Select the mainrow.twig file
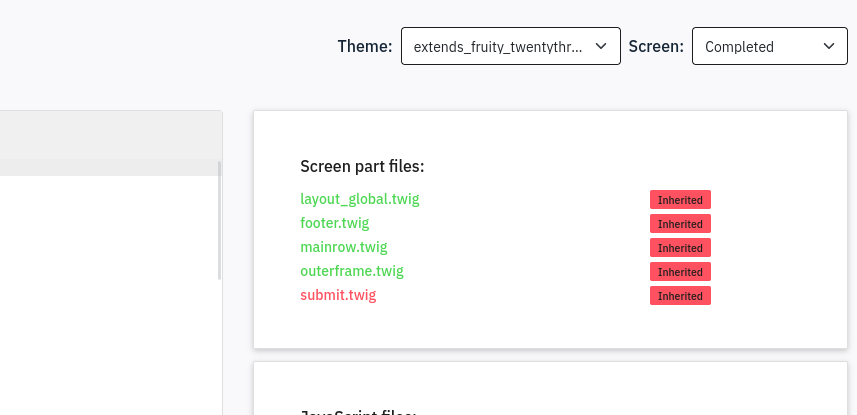This screenshot has height=415, width=857. point(343,247)
